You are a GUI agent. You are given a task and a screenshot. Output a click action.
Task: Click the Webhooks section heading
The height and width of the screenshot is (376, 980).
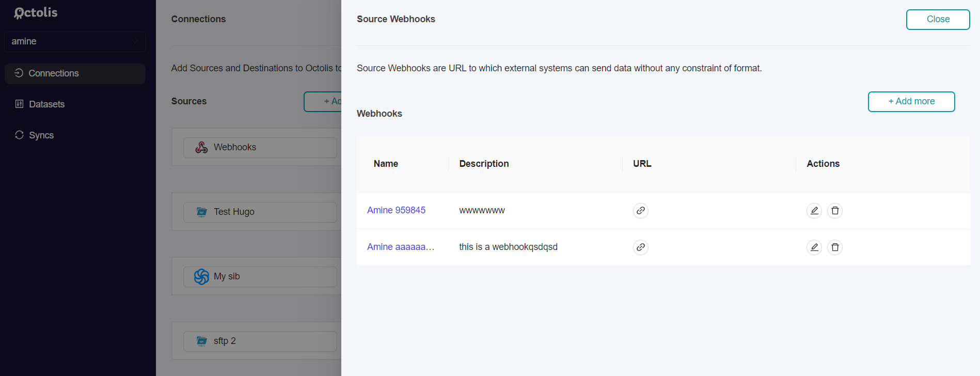[x=379, y=114]
